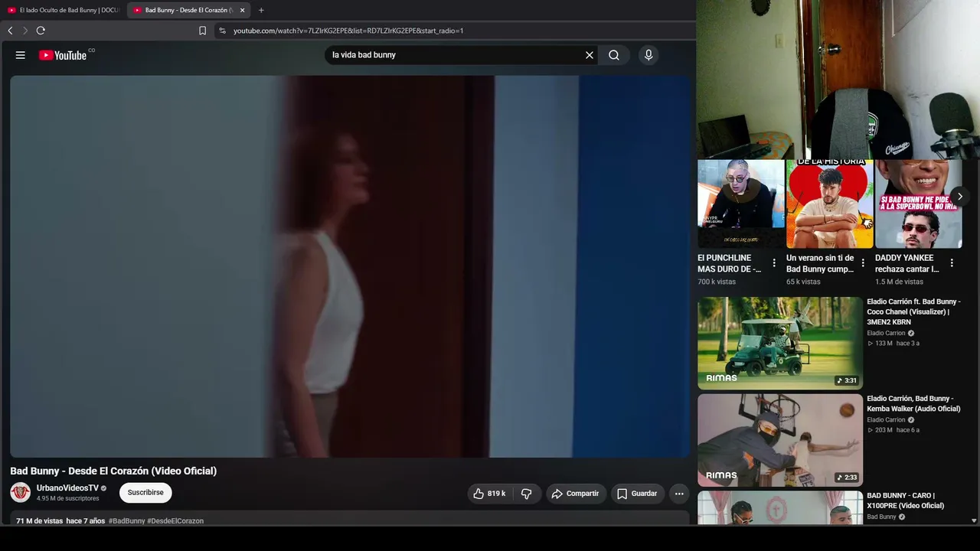Image resolution: width=980 pixels, height=551 pixels.
Task: Select the Bad Bunny - Desde El Corazón tab
Action: pyautogui.click(x=188, y=10)
